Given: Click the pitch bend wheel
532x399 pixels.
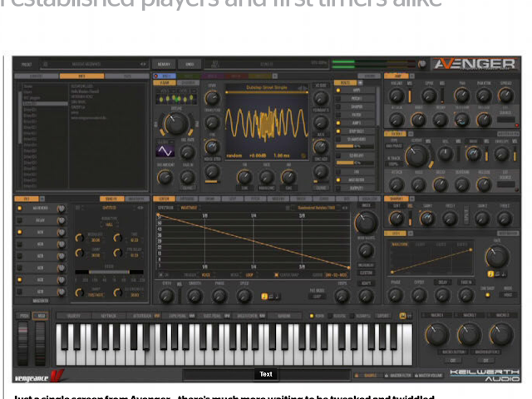Looking at the screenshot, I should pyautogui.click(x=22, y=343).
